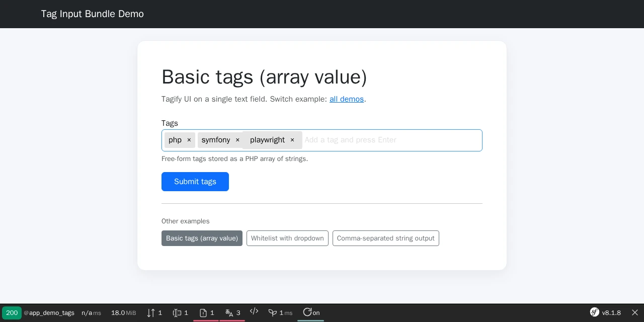Open the 18.0 MiB memory panel

point(124,313)
